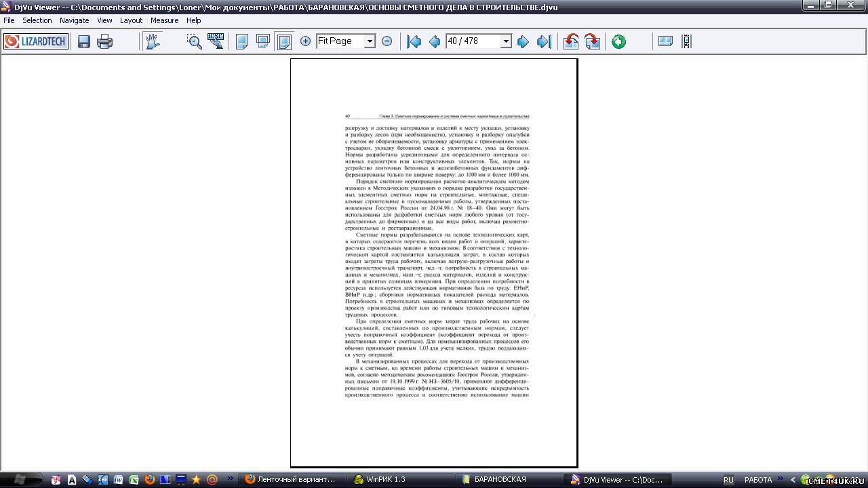Image resolution: width=868 pixels, height=488 pixels.
Task: Click the RU language indicator
Action: (x=728, y=480)
